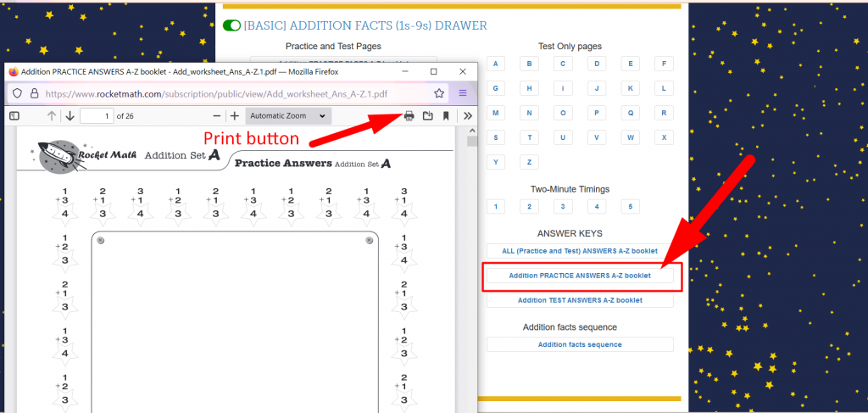This screenshot has height=413, width=868.
Task: Open Two-Minute Timing 4
Action: [x=597, y=207]
